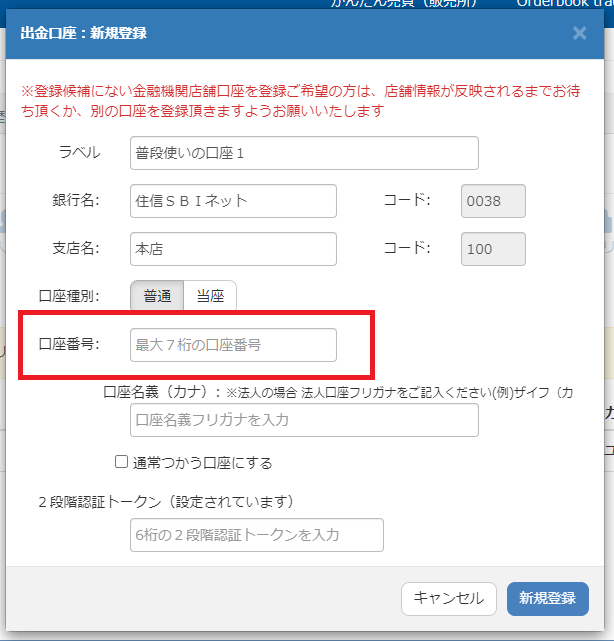
Task: Select 普通 account type
Action: (157, 296)
